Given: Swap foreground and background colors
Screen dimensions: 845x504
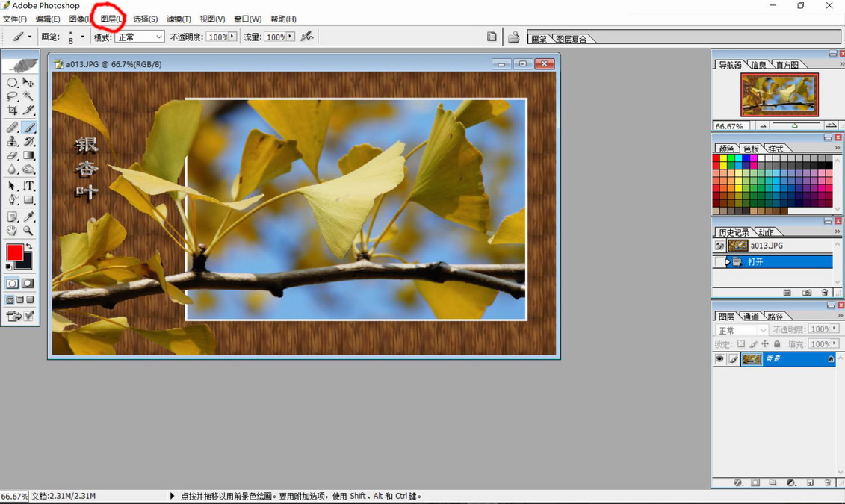Looking at the screenshot, I should [x=28, y=247].
